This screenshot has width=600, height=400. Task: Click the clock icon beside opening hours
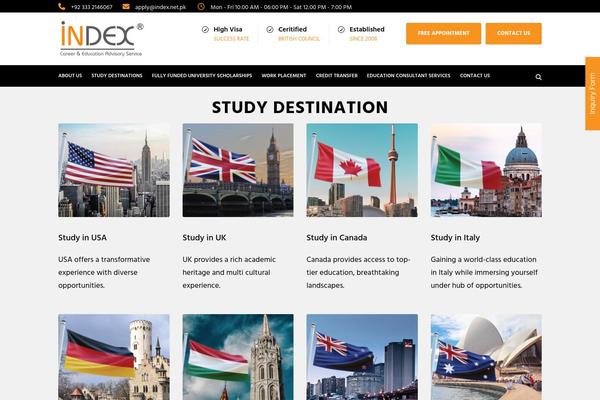tap(201, 7)
